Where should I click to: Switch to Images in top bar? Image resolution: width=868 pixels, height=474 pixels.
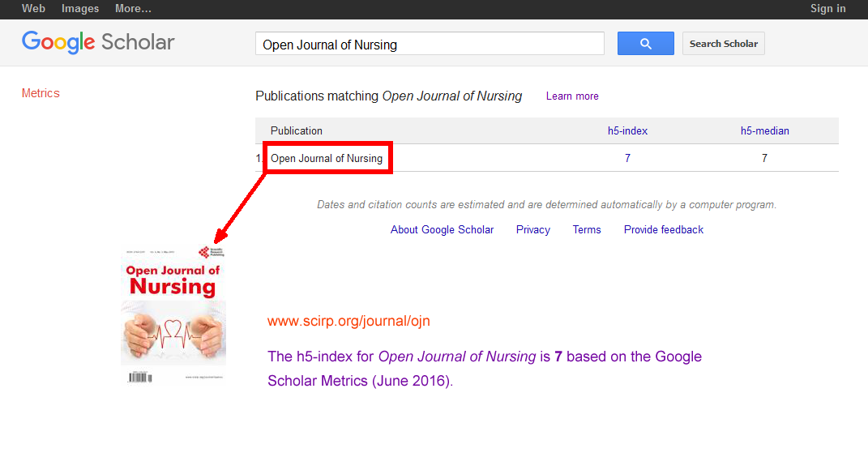pyautogui.click(x=80, y=9)
